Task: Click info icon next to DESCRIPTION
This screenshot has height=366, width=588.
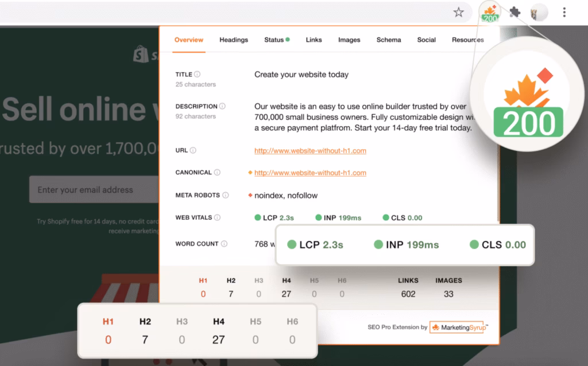Action: [x=222, y=106]
